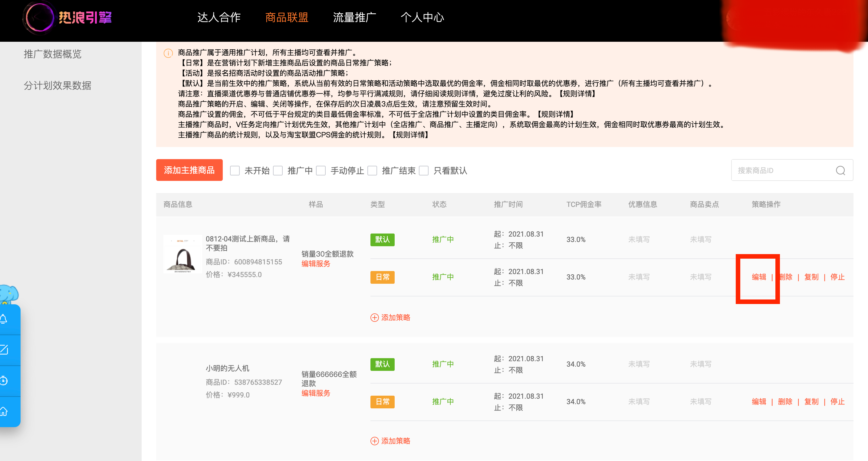Check the 推广中 filter checkbox
The height and width of the screenshot is (461, 868).
tap(278, 171)
